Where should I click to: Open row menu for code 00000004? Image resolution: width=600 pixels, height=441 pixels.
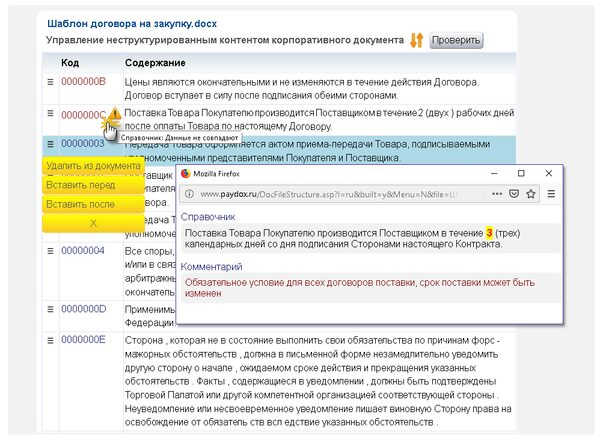click(x=50, y=250)
